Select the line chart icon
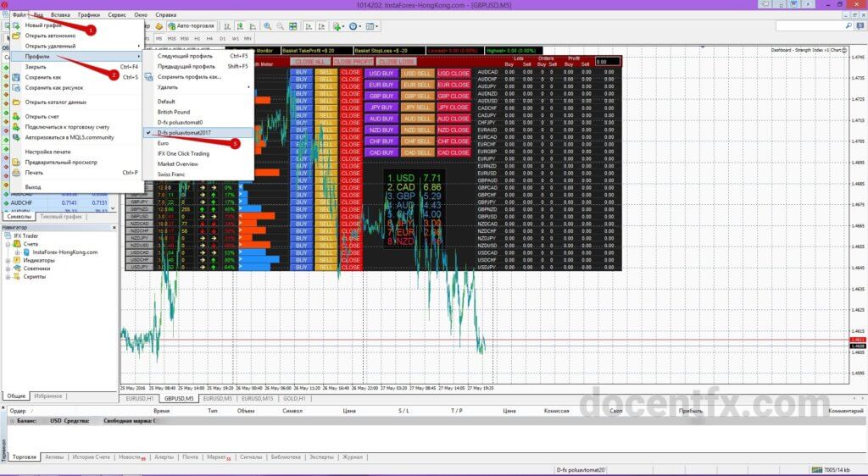 [253, 26]
